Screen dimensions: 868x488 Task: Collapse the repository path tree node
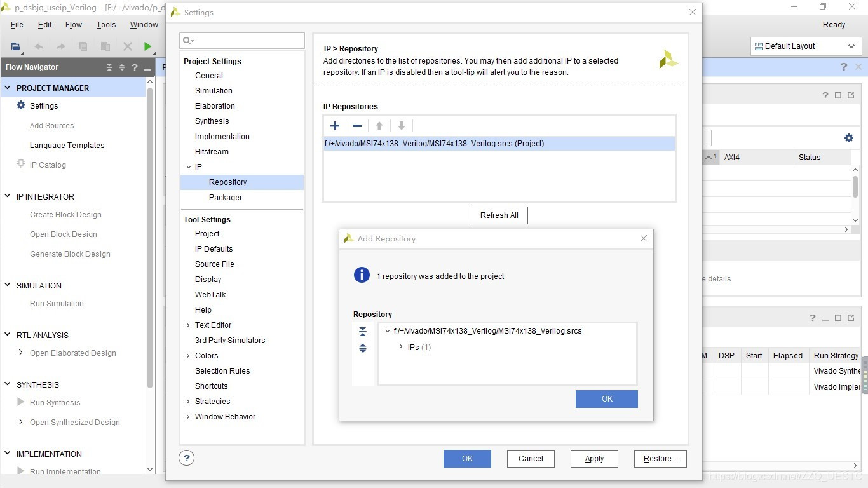(388, 331)
